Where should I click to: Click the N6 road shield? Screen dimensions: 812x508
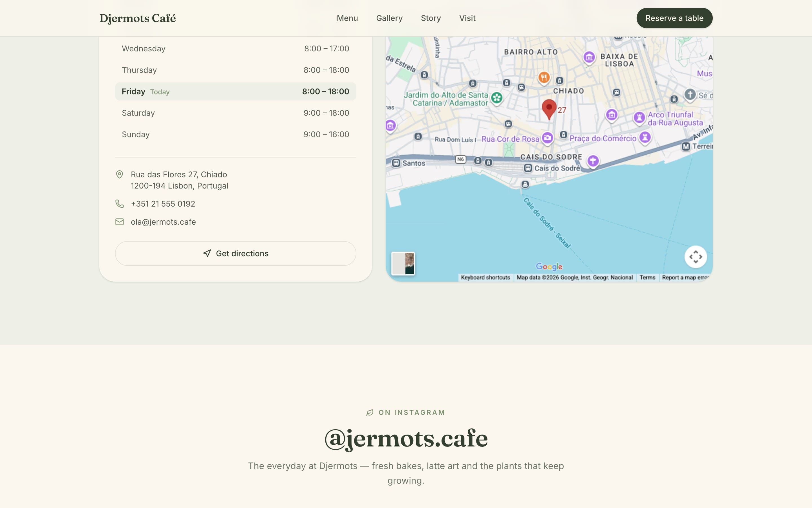point(460,159)
